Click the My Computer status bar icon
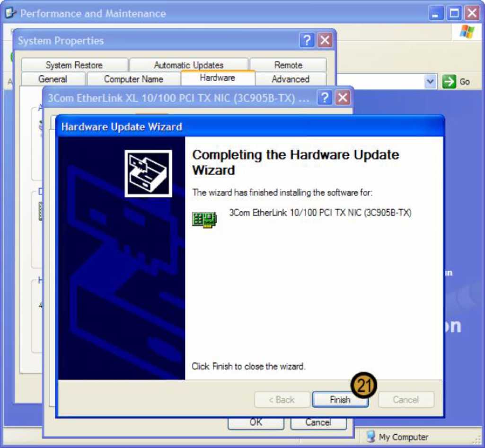485x448 pixels. (x=370, y=437)
